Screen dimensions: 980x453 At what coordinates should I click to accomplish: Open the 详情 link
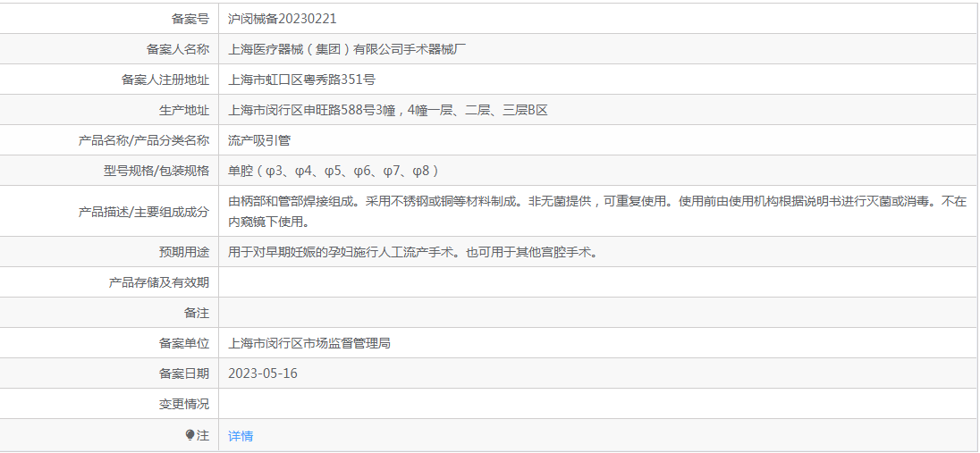[241, 436]
